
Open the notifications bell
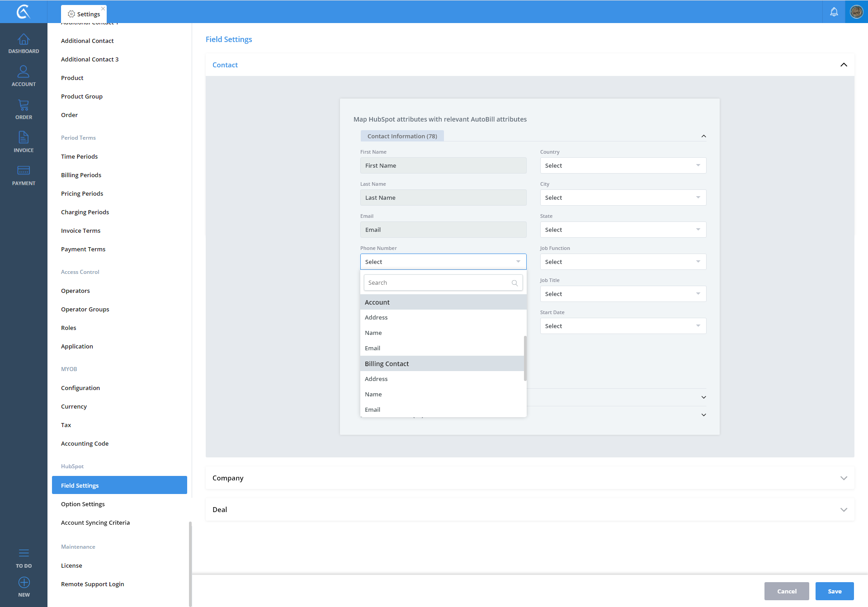click(x=834, y=12)
